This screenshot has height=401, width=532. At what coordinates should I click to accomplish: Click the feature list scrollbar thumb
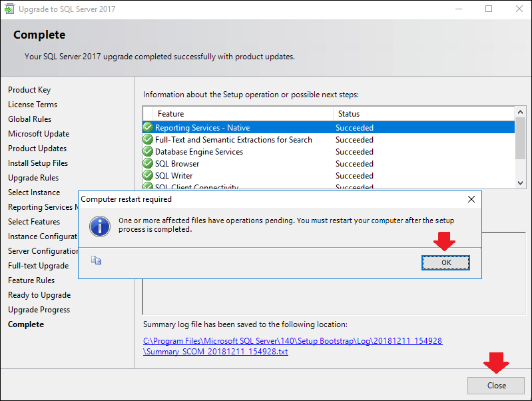[x=520, y=138]
